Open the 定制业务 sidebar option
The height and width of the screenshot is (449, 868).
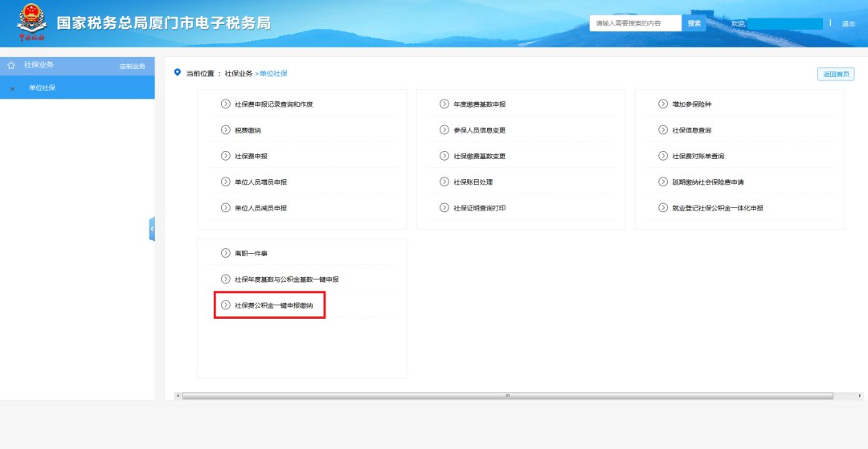click(x=132, y=66)
